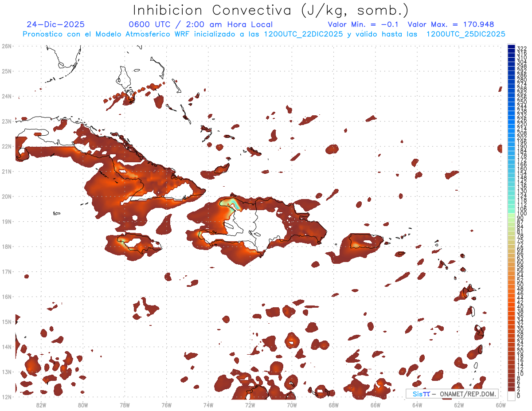The image size is (532, 411).
Task: Click the 62W longitude label
Action: click(x=459, y=404)
